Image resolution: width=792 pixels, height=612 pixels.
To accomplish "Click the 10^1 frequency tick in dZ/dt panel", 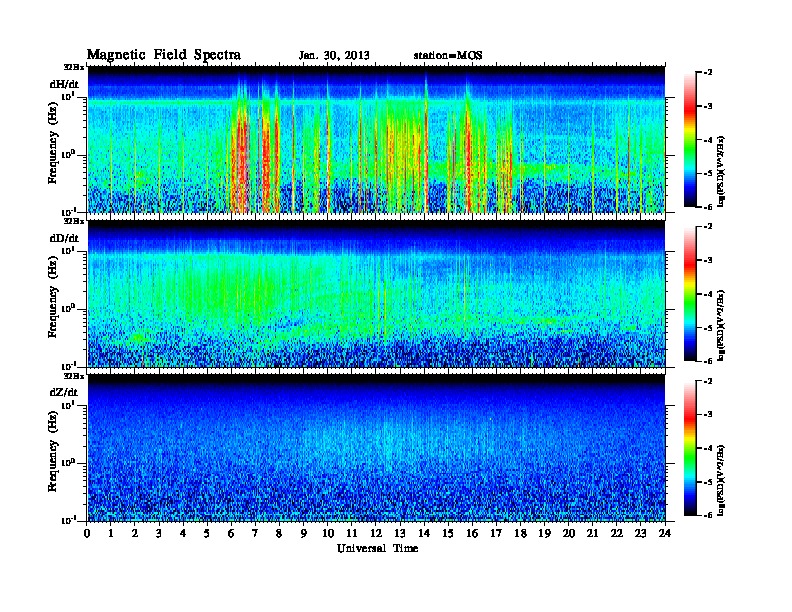I will pyautogui.click(x=68, y=404).
